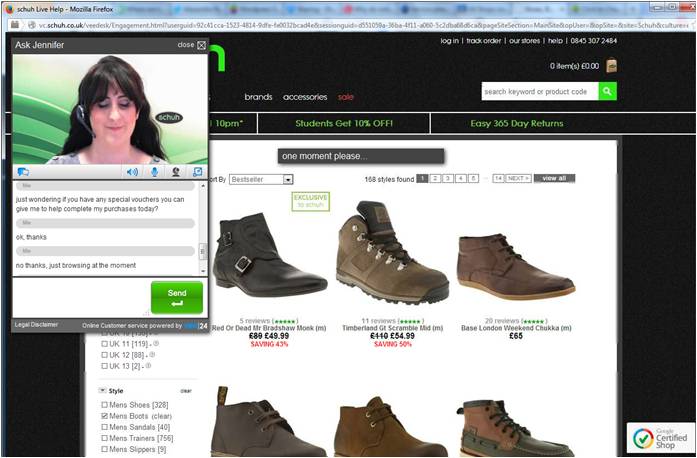This screenshot has height=458, width=697.
Task: Collapse the Style filter section
Action: pyautogui.click(x=102, y=391)
